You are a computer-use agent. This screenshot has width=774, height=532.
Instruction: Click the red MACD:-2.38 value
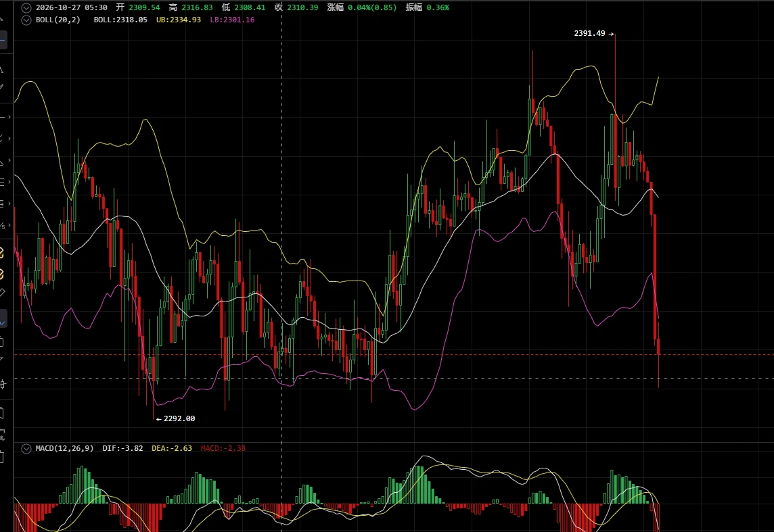(x=223, y=448)
